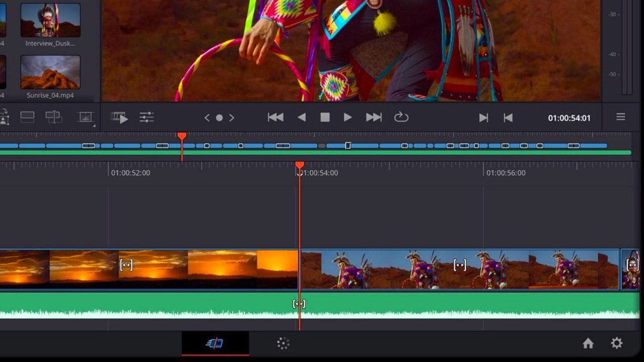Click the upper overview timeline playhead
The height and width of the screenshot is (362, 644).
(x=182, y=136)
